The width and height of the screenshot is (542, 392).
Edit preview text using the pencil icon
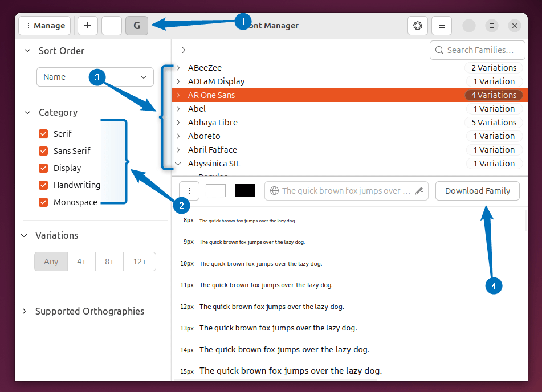click(x=418, y=190)
